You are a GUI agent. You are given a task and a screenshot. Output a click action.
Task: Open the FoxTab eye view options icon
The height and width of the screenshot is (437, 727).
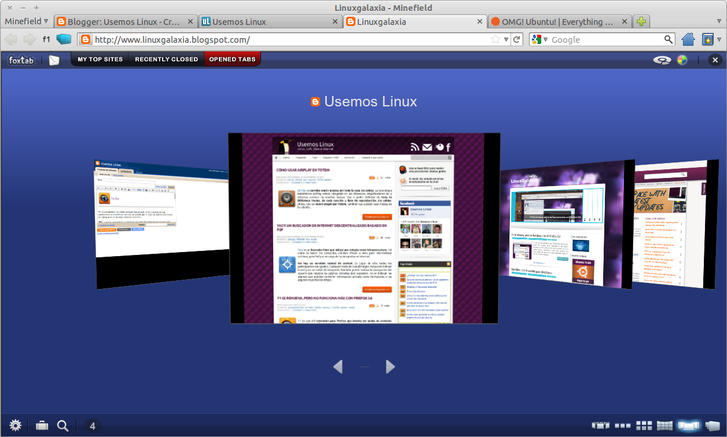click(x=662, y=60)
